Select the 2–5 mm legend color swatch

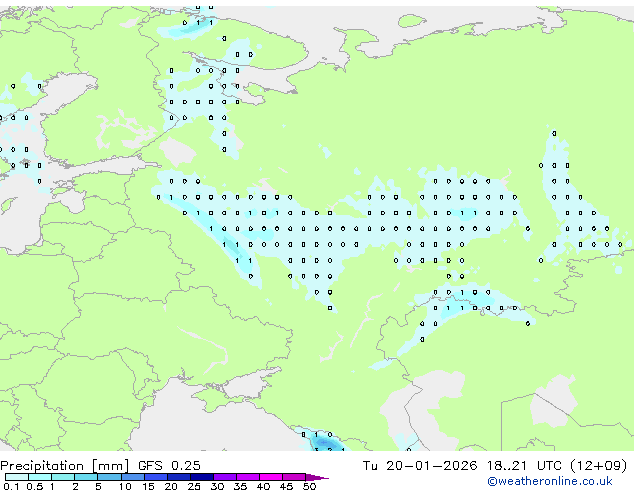pyautogui.click(x=86, y=477)
